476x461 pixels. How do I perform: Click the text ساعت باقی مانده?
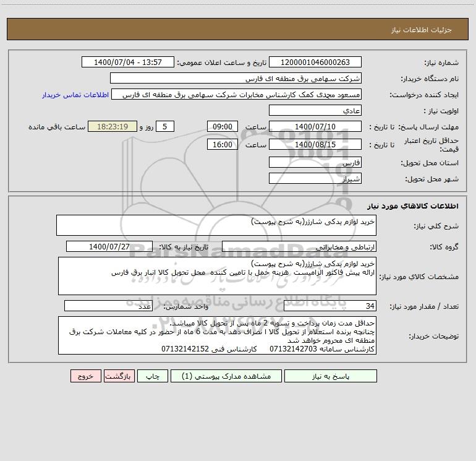point(57,127)
